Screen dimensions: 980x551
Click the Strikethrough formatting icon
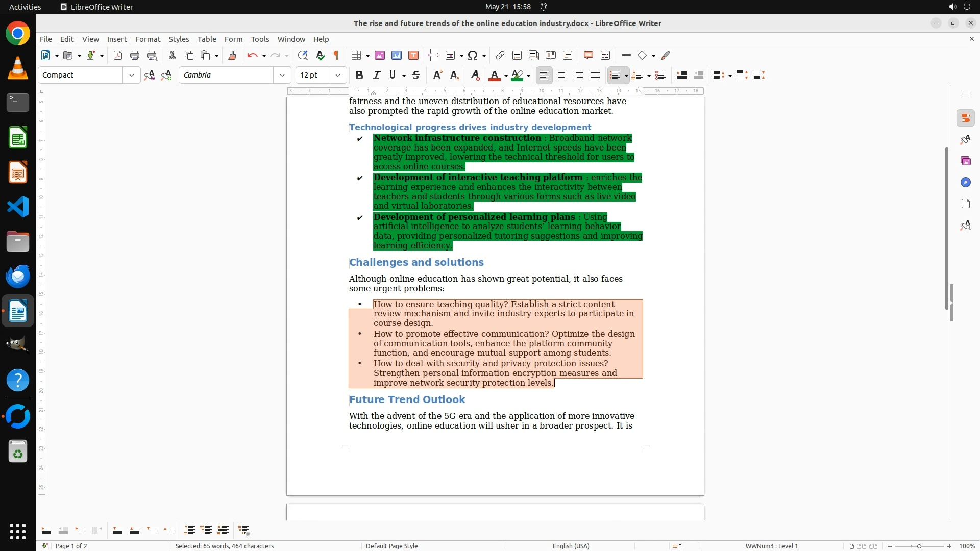tap(416, 75)
